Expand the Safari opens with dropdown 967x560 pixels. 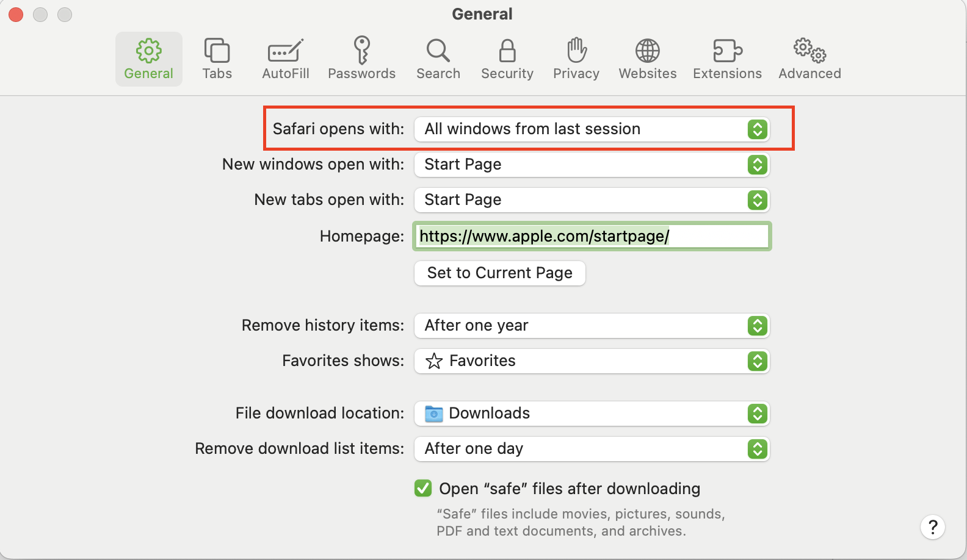592,129
